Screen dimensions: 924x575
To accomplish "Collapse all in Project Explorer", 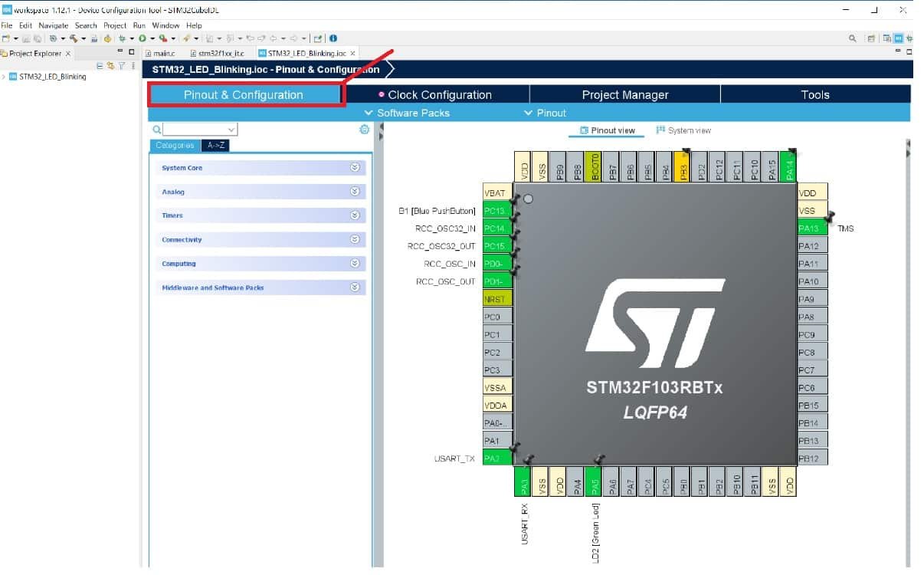I will click(100, 65).
